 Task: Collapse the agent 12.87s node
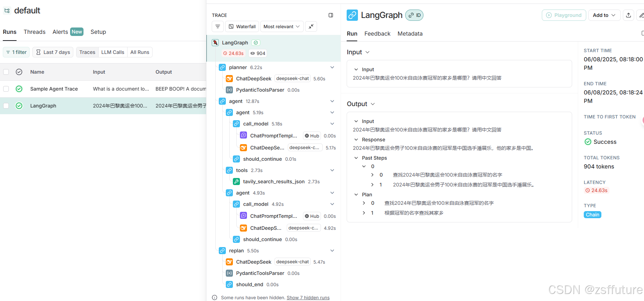tap(332, 101)
